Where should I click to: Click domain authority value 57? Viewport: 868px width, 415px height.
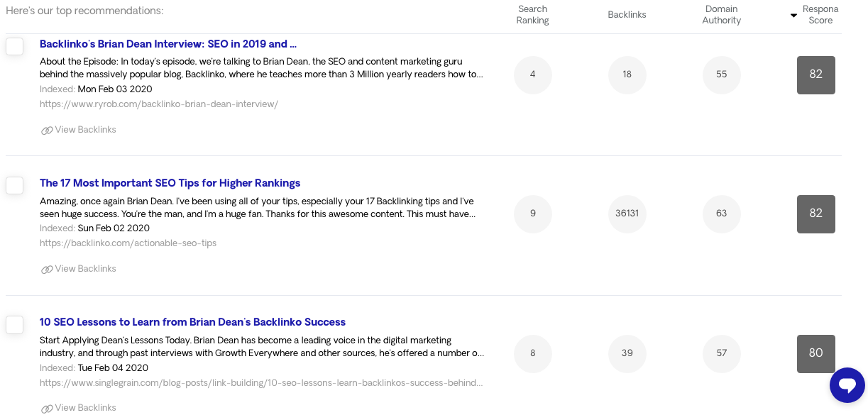722,353
